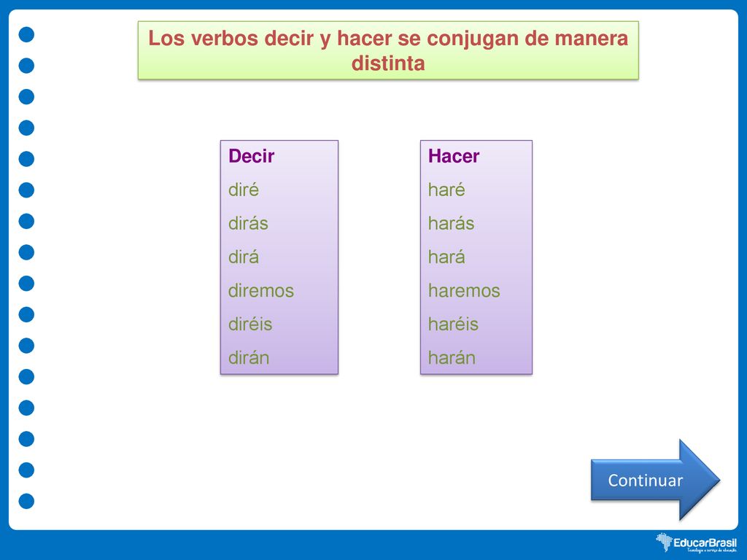Click the word haré
The height and width of the screenshot is (560, 747).
point(446,190)
